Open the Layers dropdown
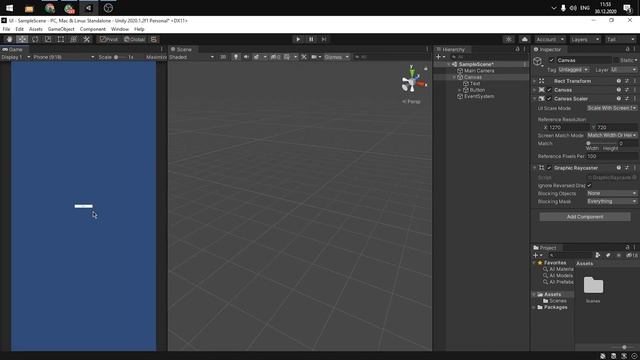640x360 pixels. pyautogui.click(x=585, y=40)
